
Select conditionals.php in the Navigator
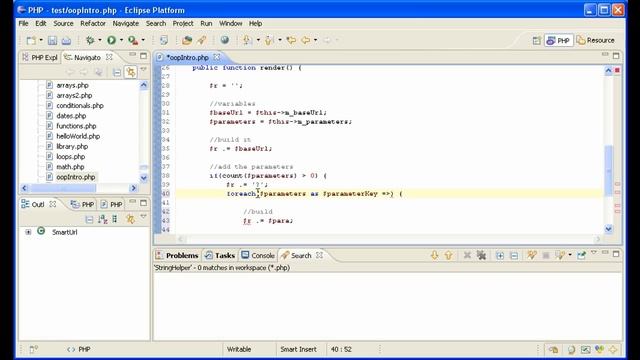[80, 106]
